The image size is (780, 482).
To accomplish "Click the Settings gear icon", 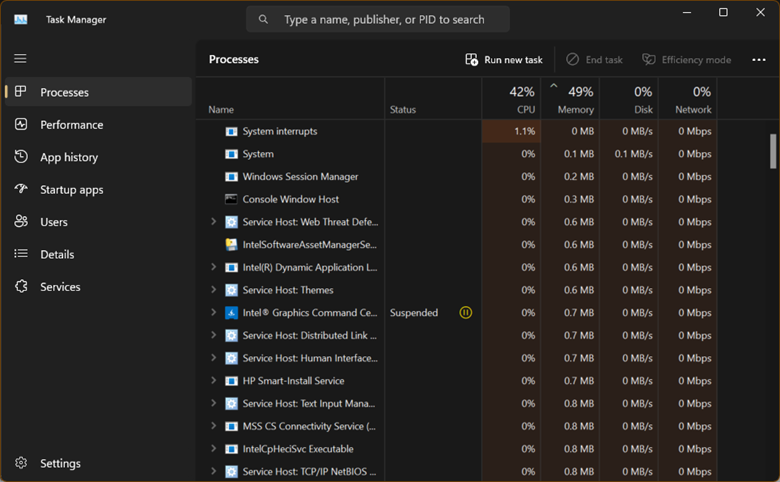I will point(21,463).
